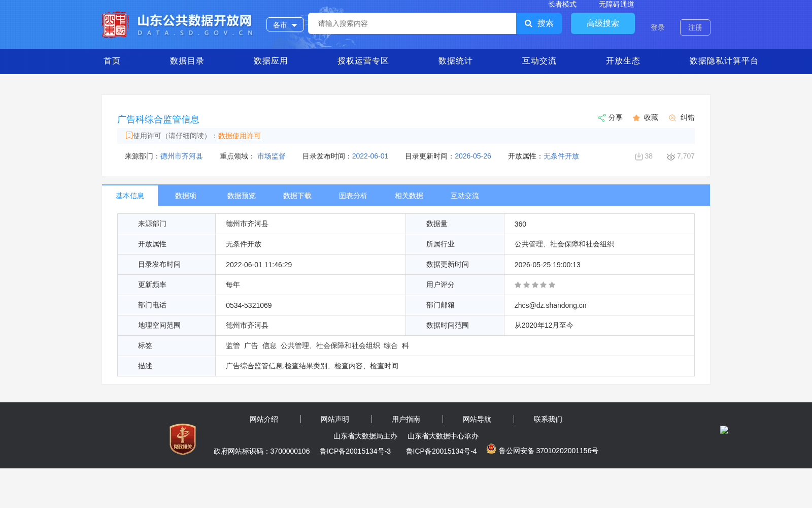Open 数据应用 navigation item
This screenshot has height=508, width=812.
point(271,61)
